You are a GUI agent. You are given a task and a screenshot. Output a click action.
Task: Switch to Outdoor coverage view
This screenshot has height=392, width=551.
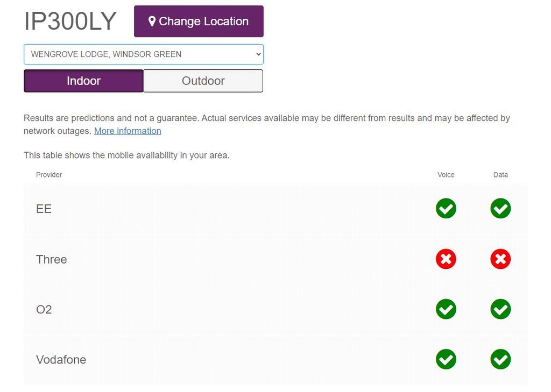coord(203,81)
